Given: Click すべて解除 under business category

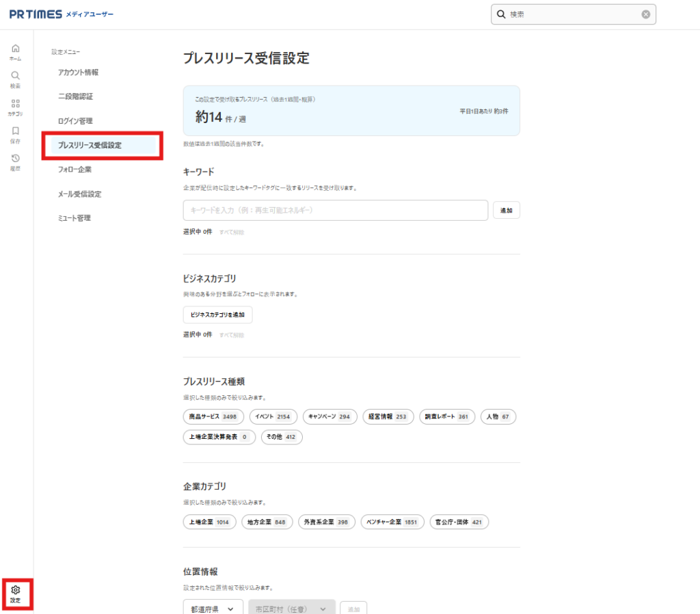Looking at the screenshot, I should (x=232, y=335).
